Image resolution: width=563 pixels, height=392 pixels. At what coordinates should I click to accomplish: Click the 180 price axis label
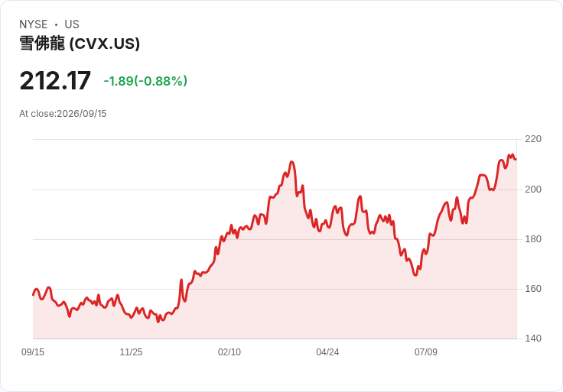tap(533, 239)
